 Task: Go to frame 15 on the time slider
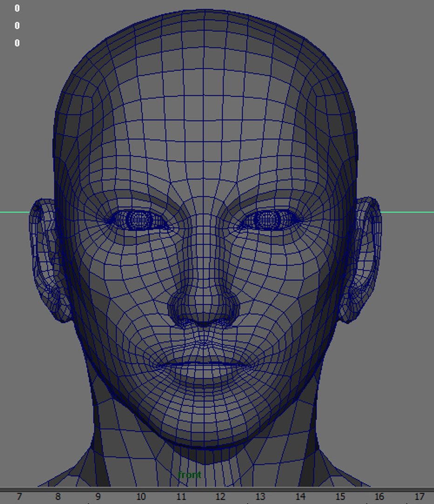(340, 497)
